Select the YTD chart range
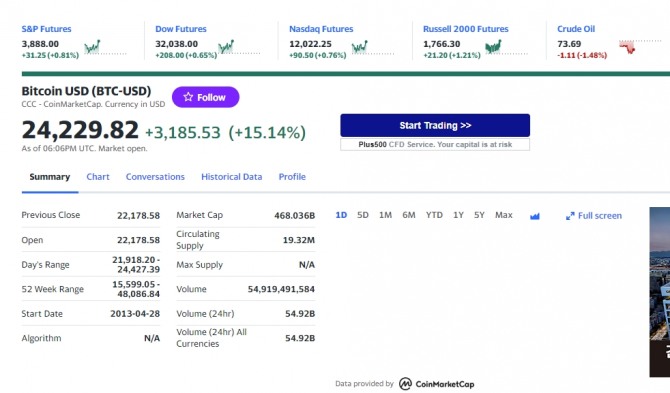The height and width of the screenshot is (393, 670). pos(434,215)
